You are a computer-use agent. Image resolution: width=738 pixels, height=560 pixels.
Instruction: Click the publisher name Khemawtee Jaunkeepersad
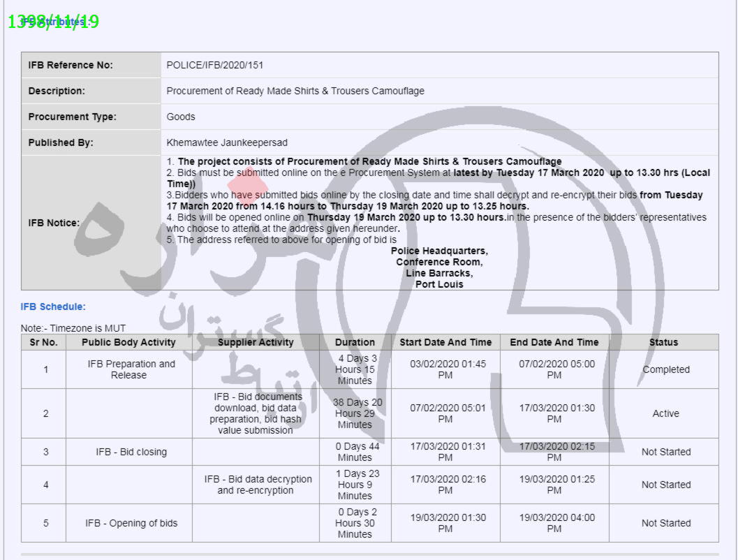[x=227, y=142]
